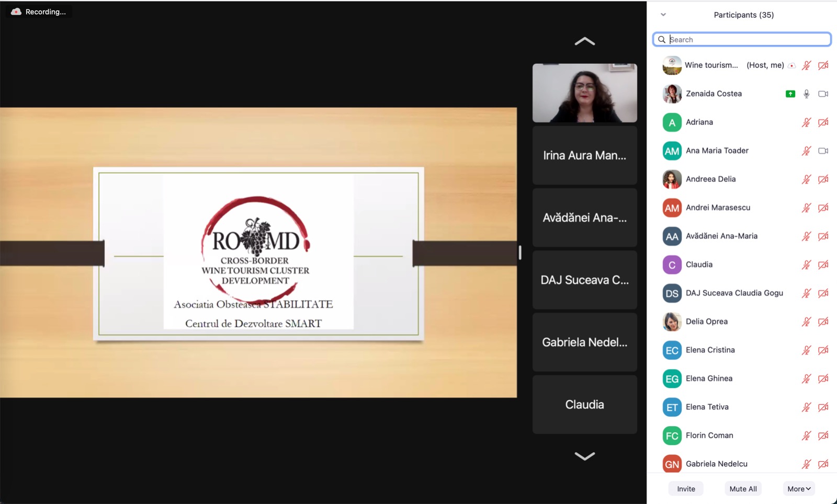Viewport: 837px width, 504px height.
Task: Click Adriana's muted microphone icon
Action: pyautogui.click(x=806, y=122)
